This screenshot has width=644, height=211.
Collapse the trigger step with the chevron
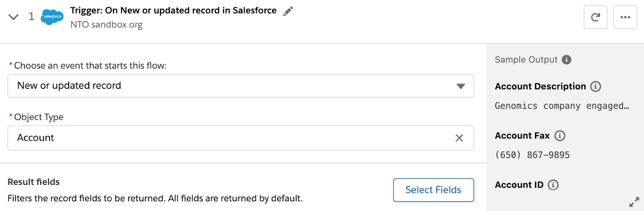point(14,17)
